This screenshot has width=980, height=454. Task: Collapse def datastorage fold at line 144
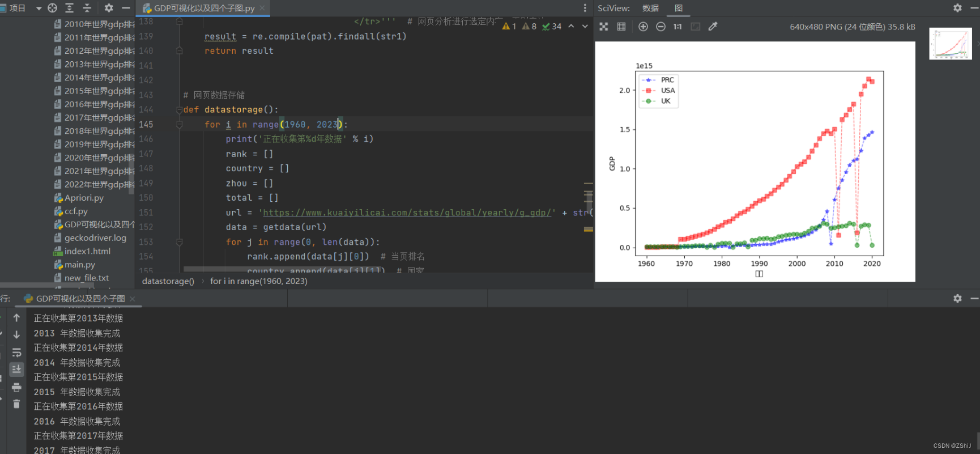point(179,109)
